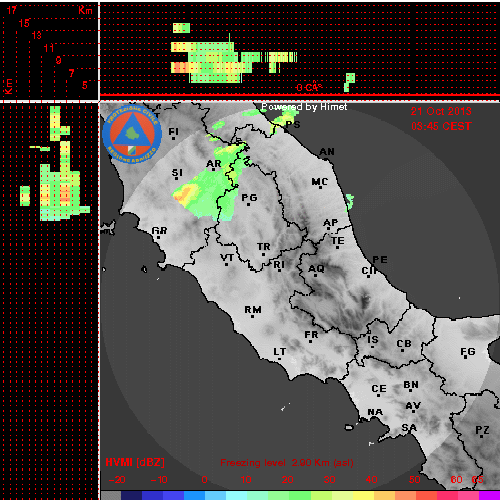Click the 03:45 CEST timestamp
The width and height of the screenshot is (500, 500).
[441, 126]
